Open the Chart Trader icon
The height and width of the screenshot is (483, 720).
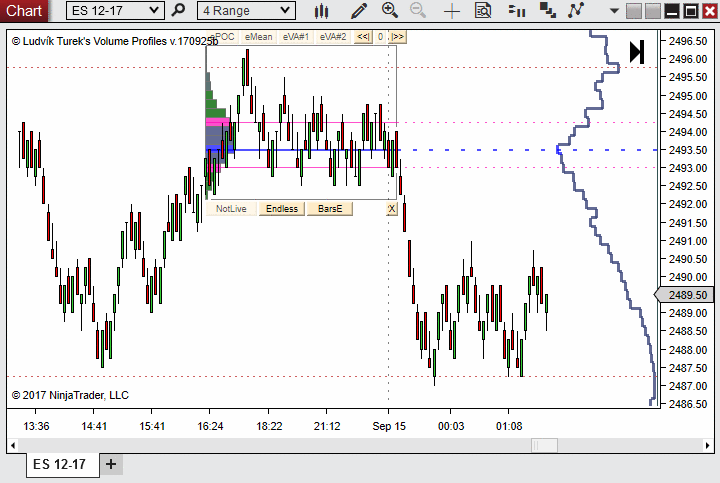517,10
